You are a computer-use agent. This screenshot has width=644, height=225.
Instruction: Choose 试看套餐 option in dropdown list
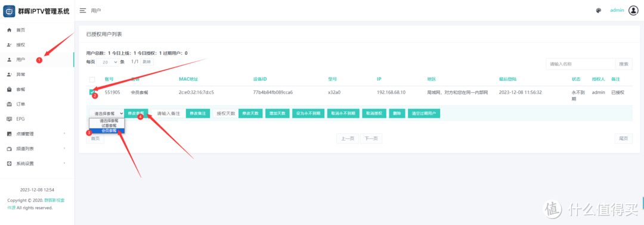[x=107, y=126]
